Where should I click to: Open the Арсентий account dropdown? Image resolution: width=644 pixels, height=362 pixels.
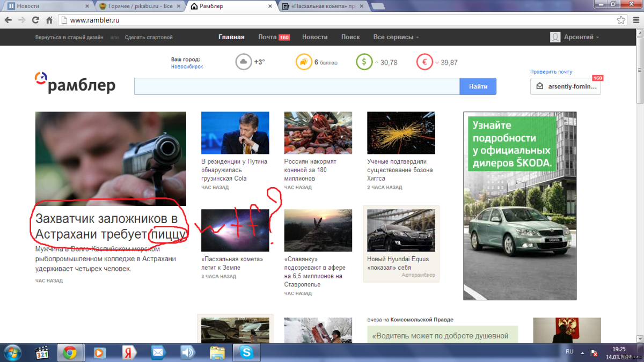point(581,37)
